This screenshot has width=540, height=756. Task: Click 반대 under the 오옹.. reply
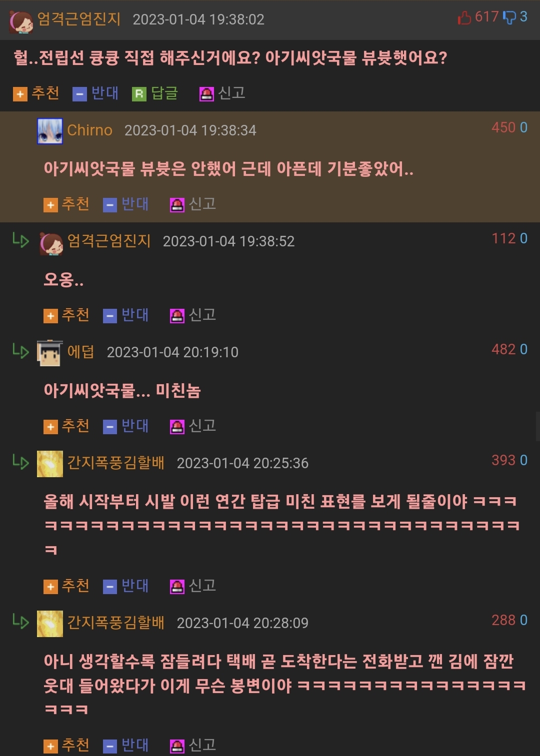tap(126, 315)
